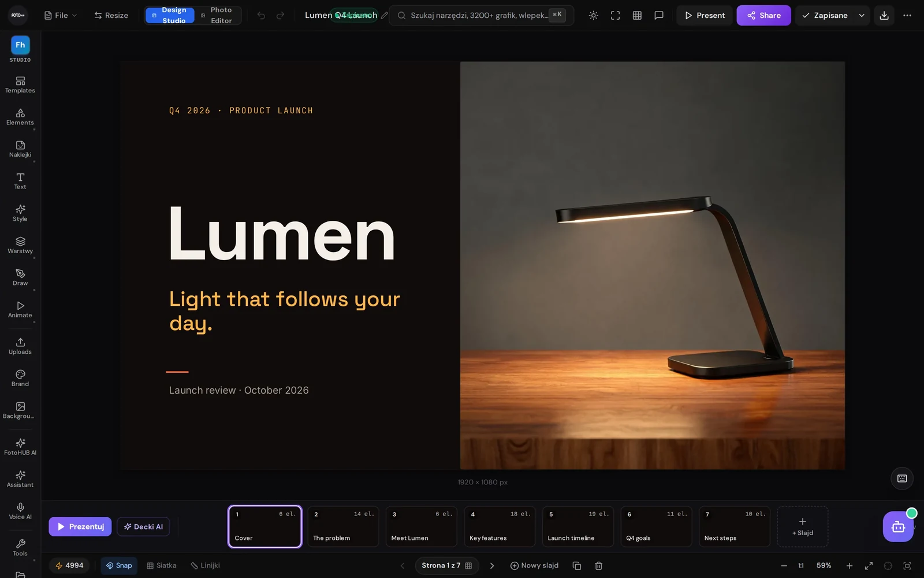The image size is (924, 578).
Task: Click the search tools input field
Action: click(482, 16)
